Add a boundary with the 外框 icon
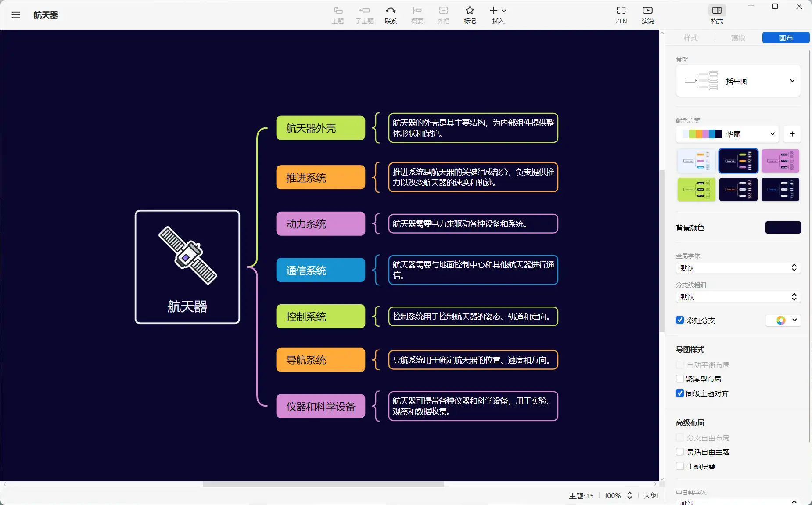 443,14
